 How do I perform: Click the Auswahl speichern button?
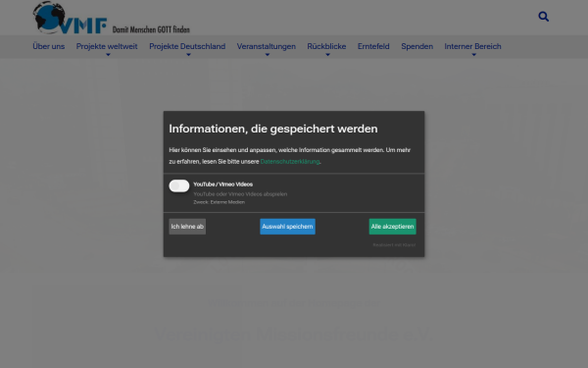point(287,227)
